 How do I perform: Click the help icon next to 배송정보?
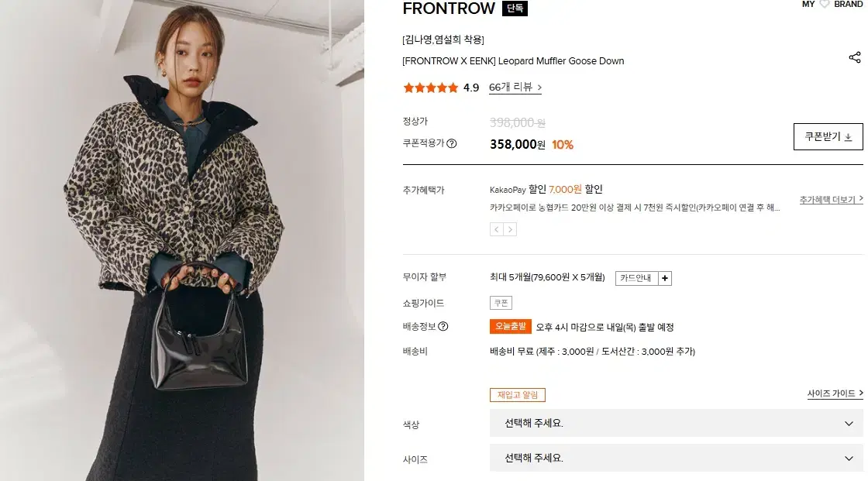pos(443,327)
